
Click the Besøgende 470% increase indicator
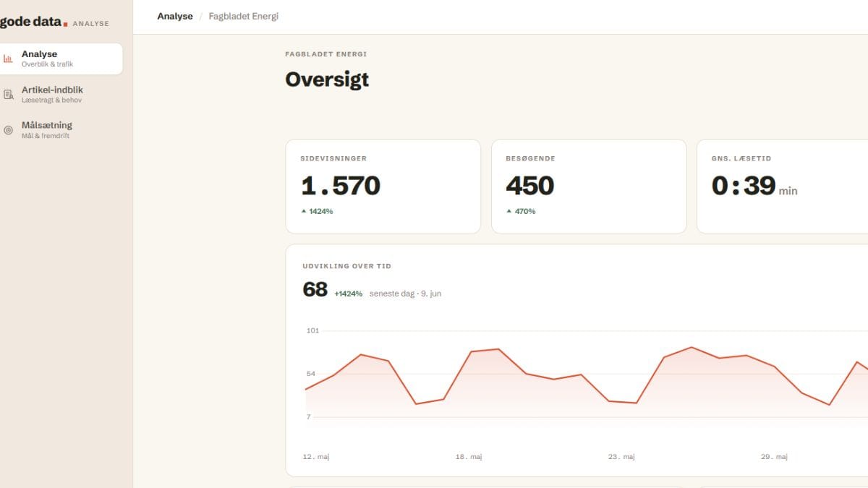tap(521, 211)
